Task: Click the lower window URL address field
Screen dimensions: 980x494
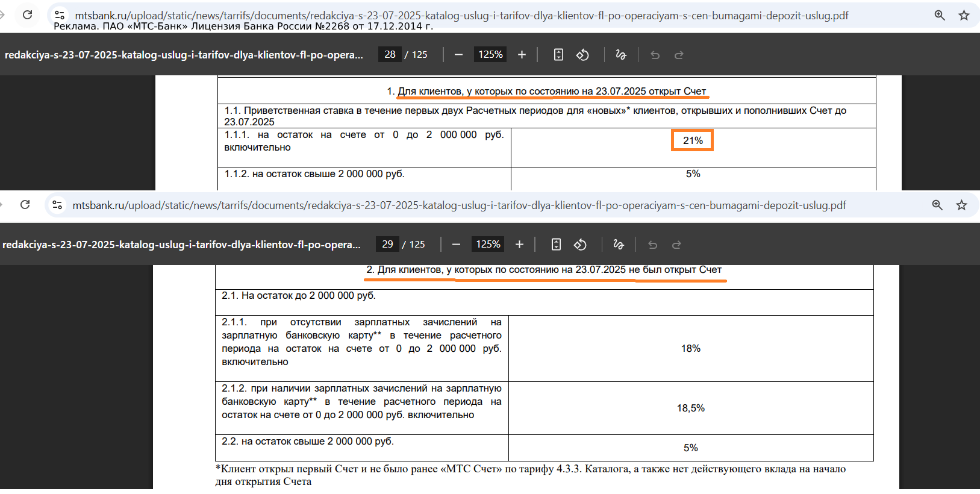Action: [459, 205]
